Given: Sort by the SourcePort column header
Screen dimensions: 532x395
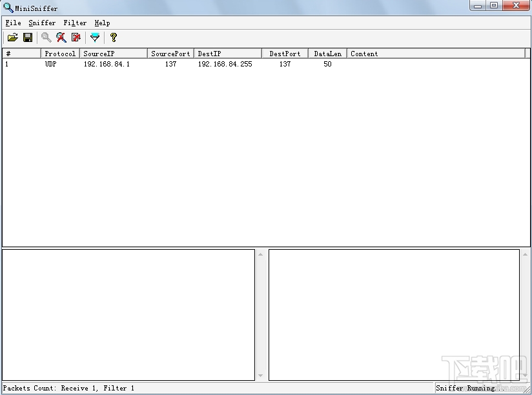Looking at the screenshot, I should (170, 54).
